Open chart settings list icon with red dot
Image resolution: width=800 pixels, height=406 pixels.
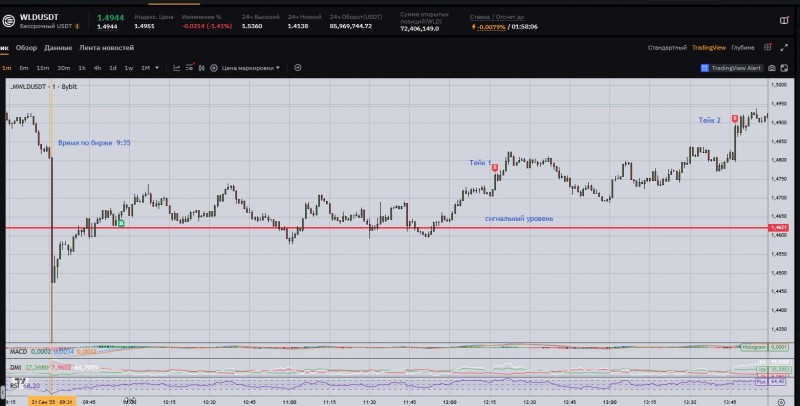190,67
